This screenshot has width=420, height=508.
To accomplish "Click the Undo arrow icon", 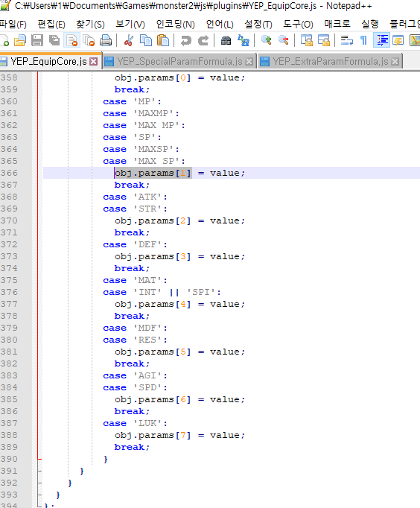I will (x=185, y=40).
